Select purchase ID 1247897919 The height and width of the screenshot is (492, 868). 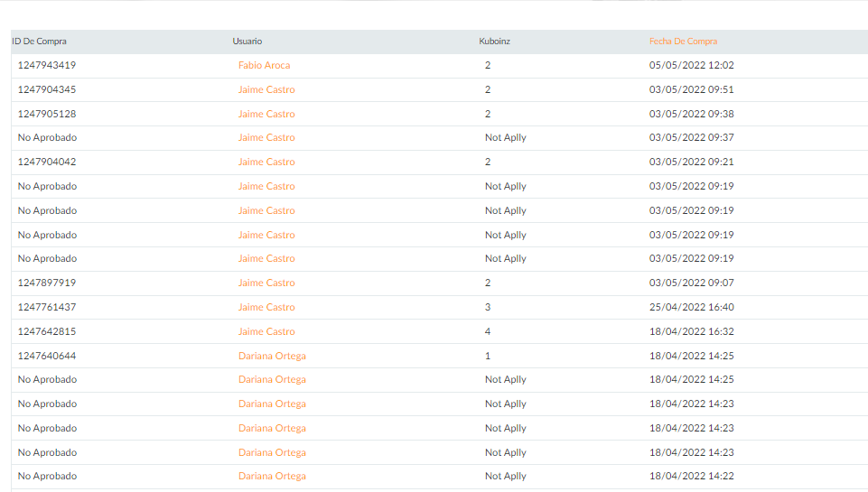point(46,283)
